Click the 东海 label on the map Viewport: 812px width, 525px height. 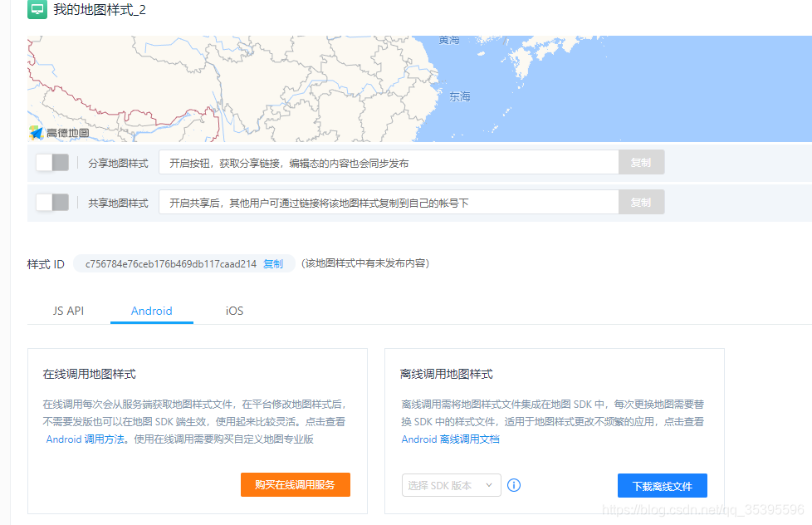pos(459,96)
